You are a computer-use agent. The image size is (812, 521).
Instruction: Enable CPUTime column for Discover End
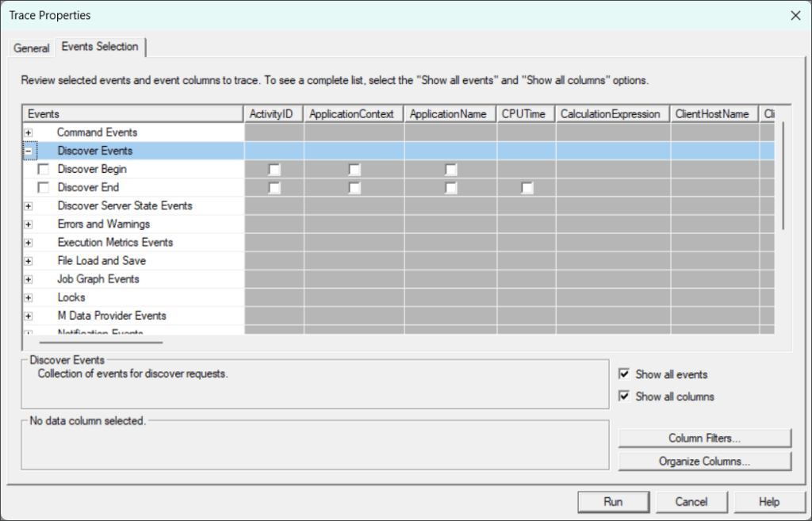point(527,188)
